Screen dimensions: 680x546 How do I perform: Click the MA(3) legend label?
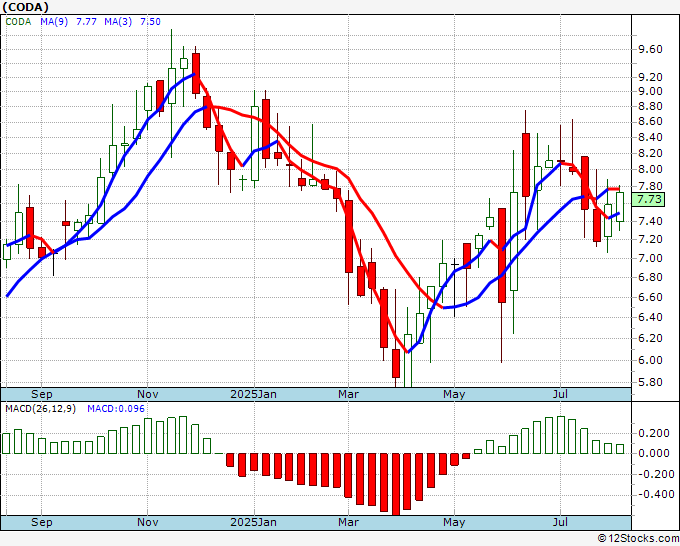[118, 22]
